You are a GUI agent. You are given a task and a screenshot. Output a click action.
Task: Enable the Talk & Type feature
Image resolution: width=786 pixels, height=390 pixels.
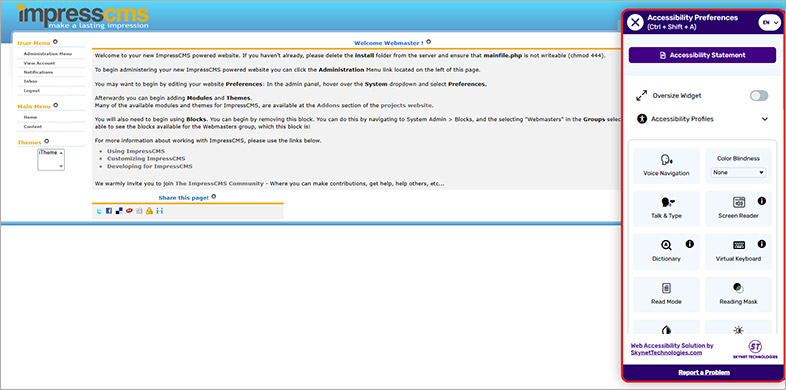pos(666,209)
